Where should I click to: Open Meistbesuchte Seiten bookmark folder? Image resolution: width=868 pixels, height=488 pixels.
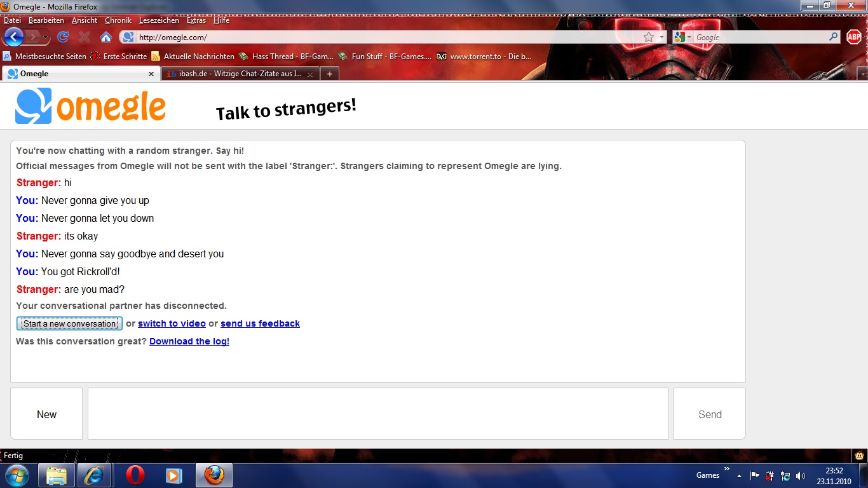coord(44,57)
